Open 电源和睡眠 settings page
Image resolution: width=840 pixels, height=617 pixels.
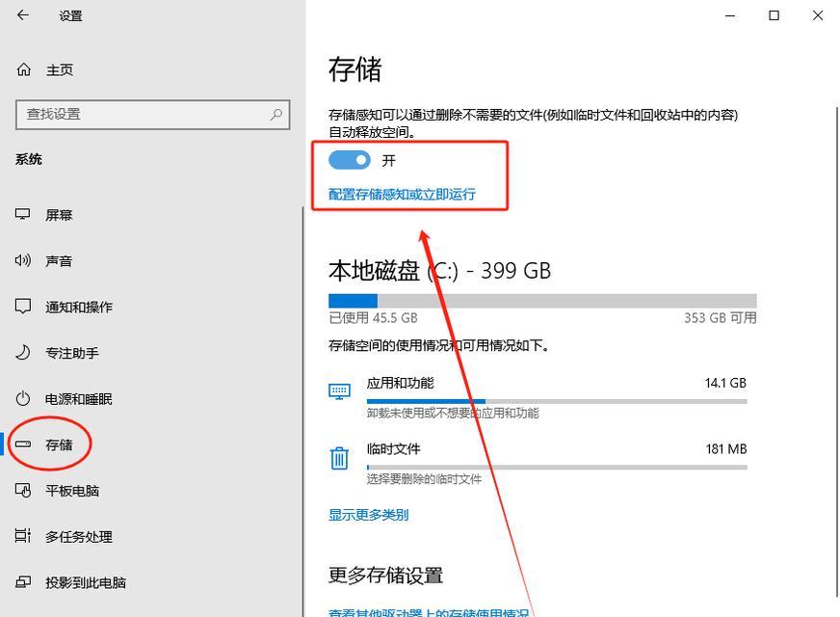point(152,399)
